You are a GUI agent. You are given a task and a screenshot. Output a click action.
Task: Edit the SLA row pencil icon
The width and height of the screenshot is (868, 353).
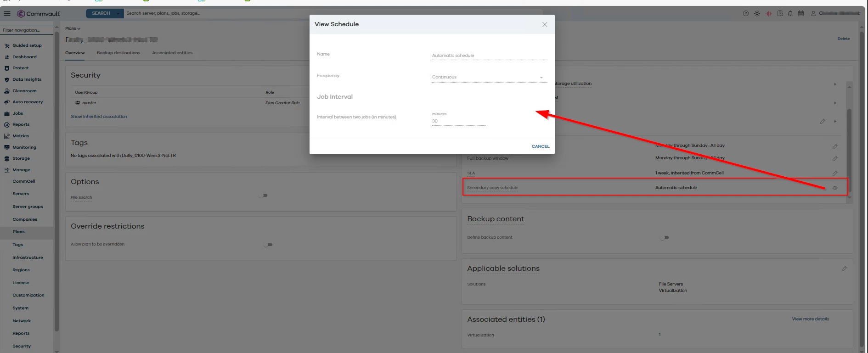coord(835,173)
